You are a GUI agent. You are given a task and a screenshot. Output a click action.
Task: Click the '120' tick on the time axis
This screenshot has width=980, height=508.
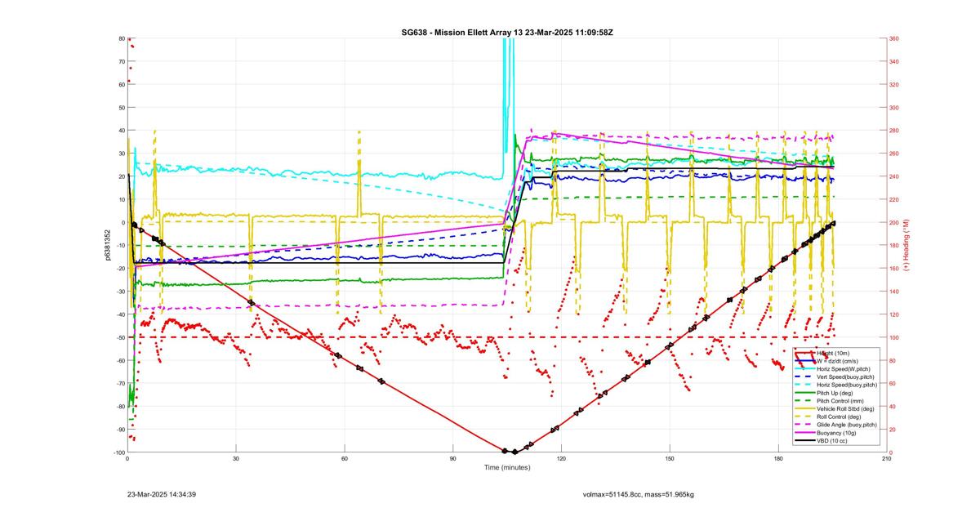pyautogui.click(x=561, y=459)
